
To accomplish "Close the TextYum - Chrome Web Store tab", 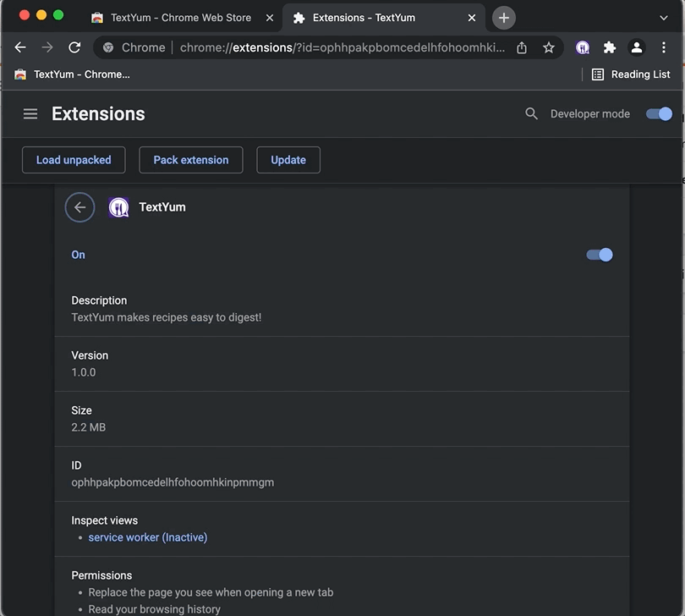I will [x=270, y=18].
